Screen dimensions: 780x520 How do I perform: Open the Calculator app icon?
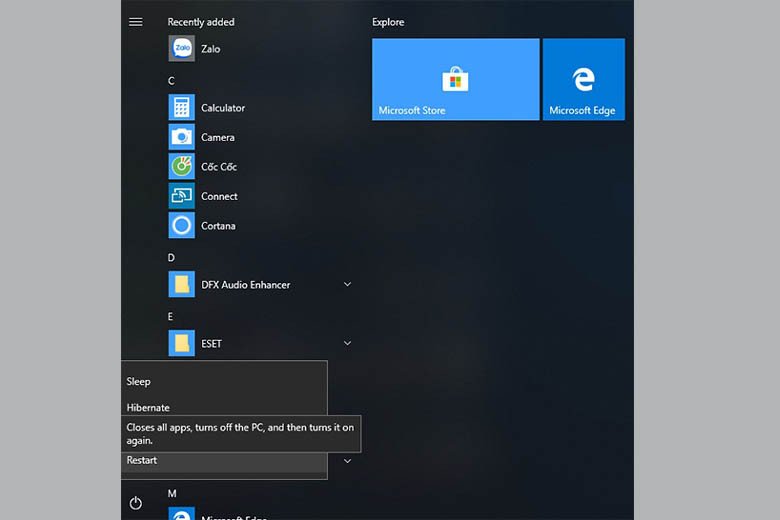(x=182, y=107)
